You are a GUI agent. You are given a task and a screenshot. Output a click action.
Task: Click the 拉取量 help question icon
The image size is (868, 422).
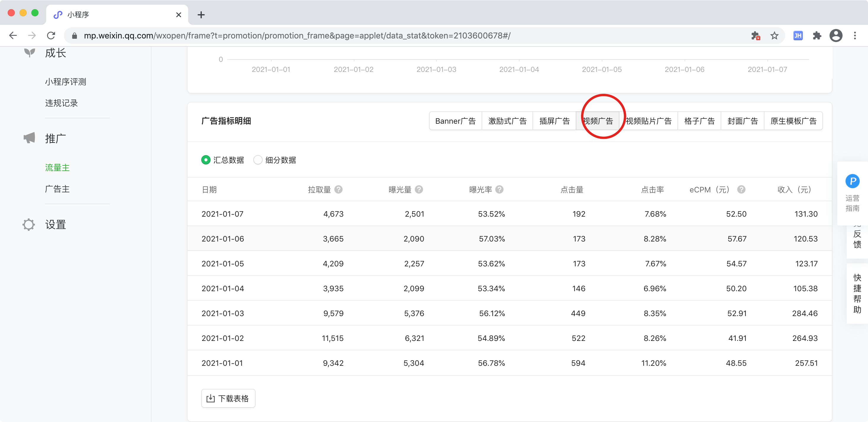(x=338, y=189)
